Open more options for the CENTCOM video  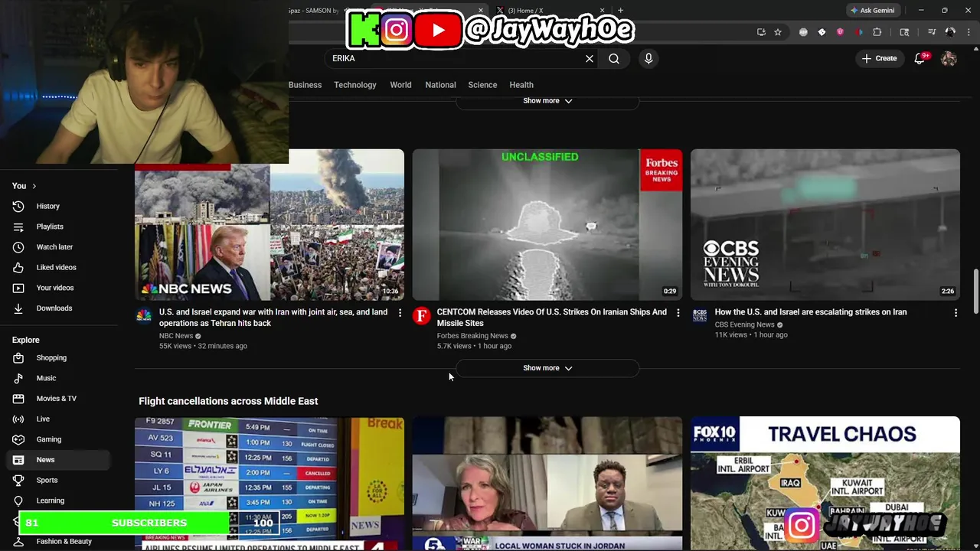coord(678,313)
